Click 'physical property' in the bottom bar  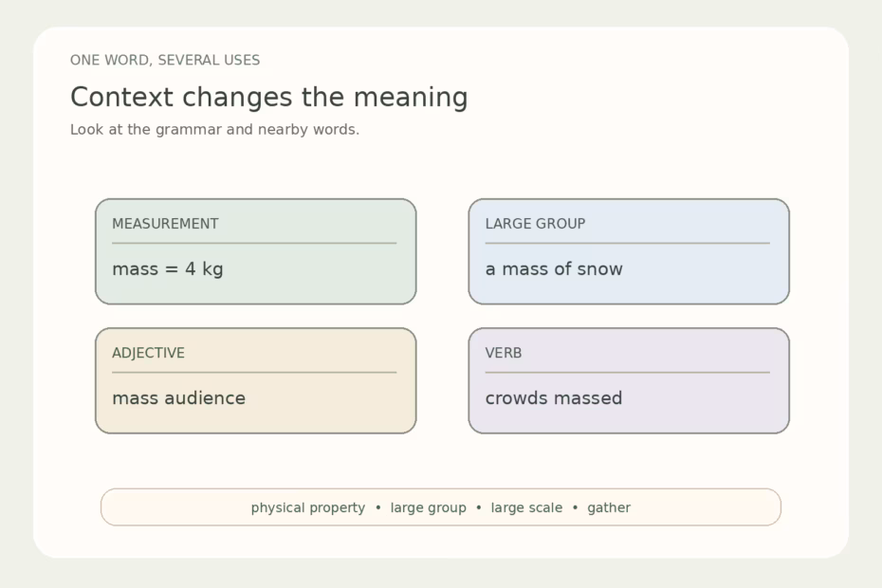(x=308, y=507)
